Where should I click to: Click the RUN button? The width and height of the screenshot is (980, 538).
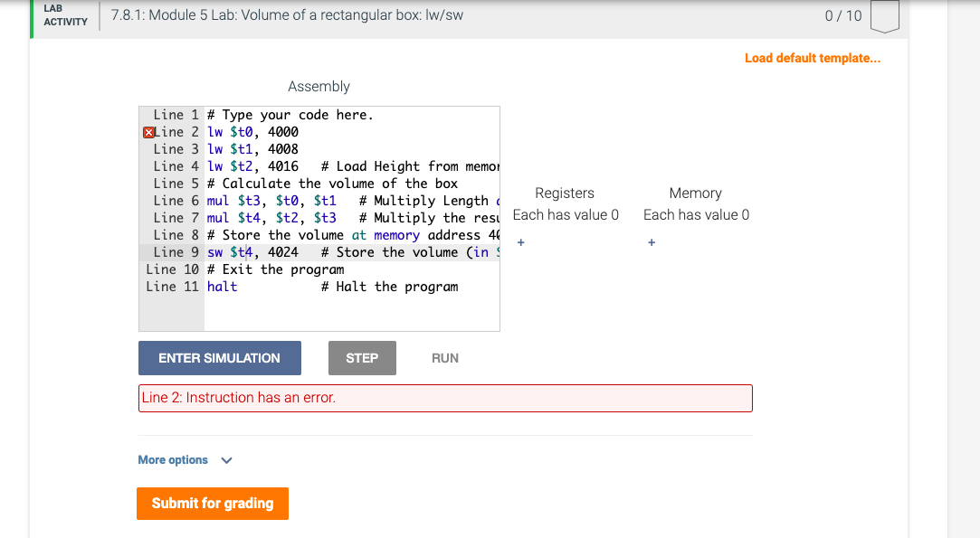(444, 357)
